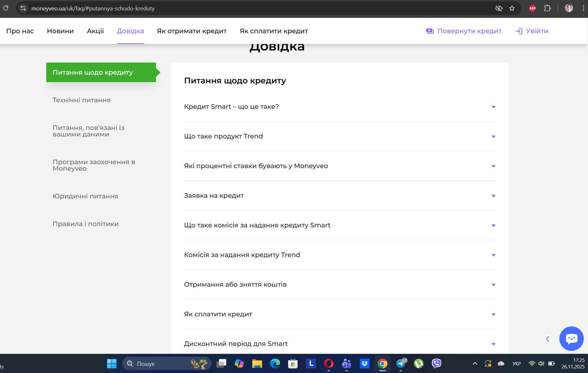Screen dimensions: 588x373
Task: Open Microsoft Edge from the taskbar
Action: [x=275, y=364]
